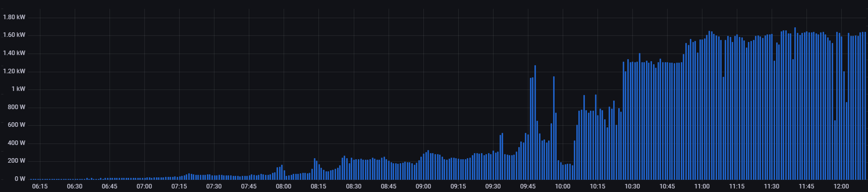Click the tallest spike bar near 09:45
The width and height of the screenshot is (868, 192).
click(x=535, y=122)
